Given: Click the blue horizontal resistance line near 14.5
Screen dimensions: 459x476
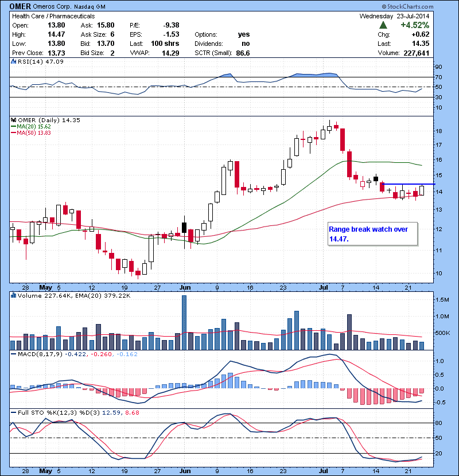Looking at the screenshot, I should click(x=409, y=184).
